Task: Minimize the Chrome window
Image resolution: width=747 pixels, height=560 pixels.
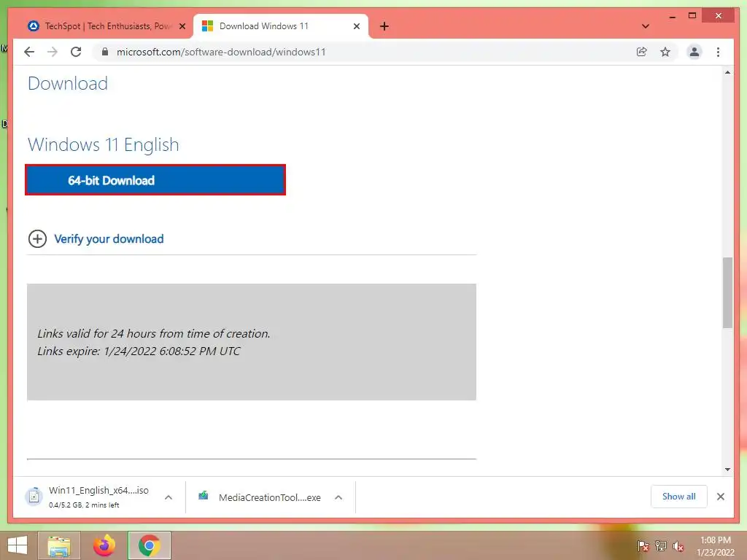Action: coord(672,16)
